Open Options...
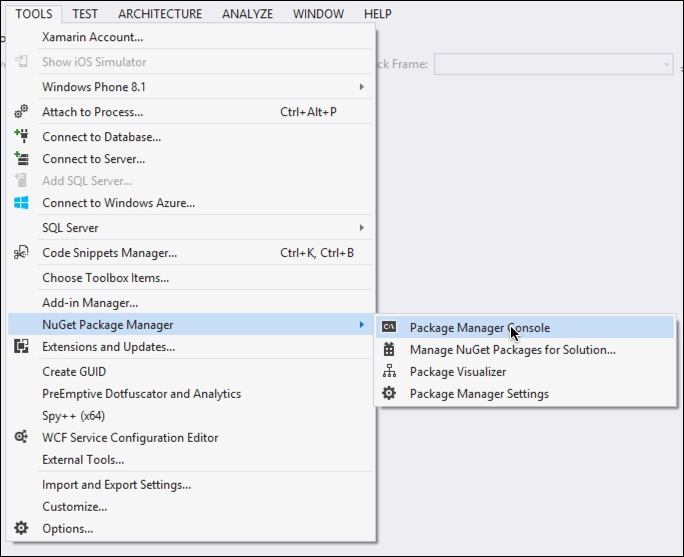Screen dimensions: 684x557 point(191,528)
